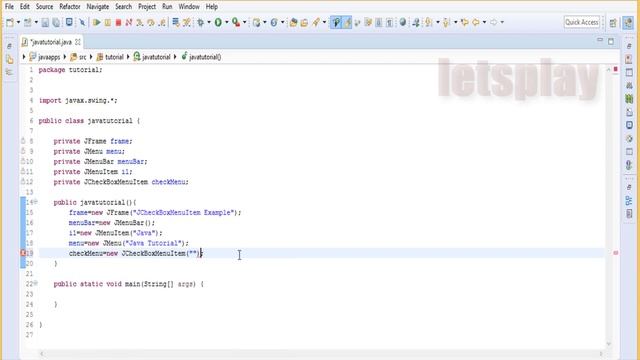The width and height of the screenshot is (640, 360).
Task: Click the Open Type folder icon
Action: click(293, 22)
